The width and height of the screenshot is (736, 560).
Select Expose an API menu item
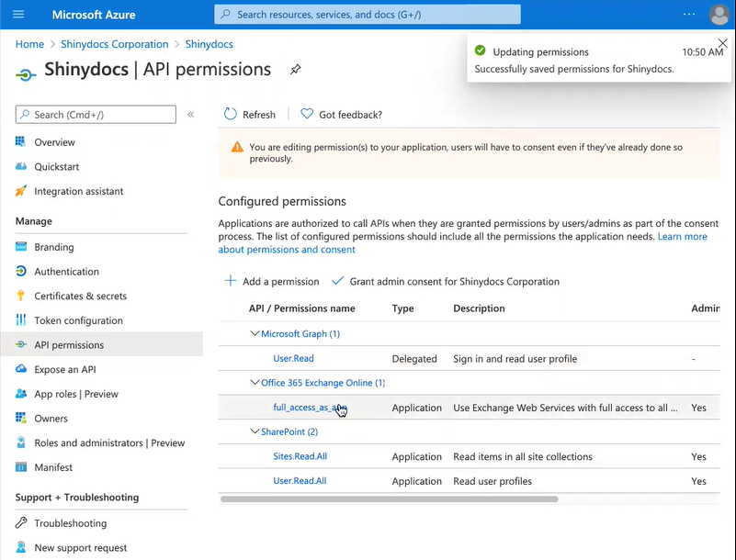coord(64,369)
